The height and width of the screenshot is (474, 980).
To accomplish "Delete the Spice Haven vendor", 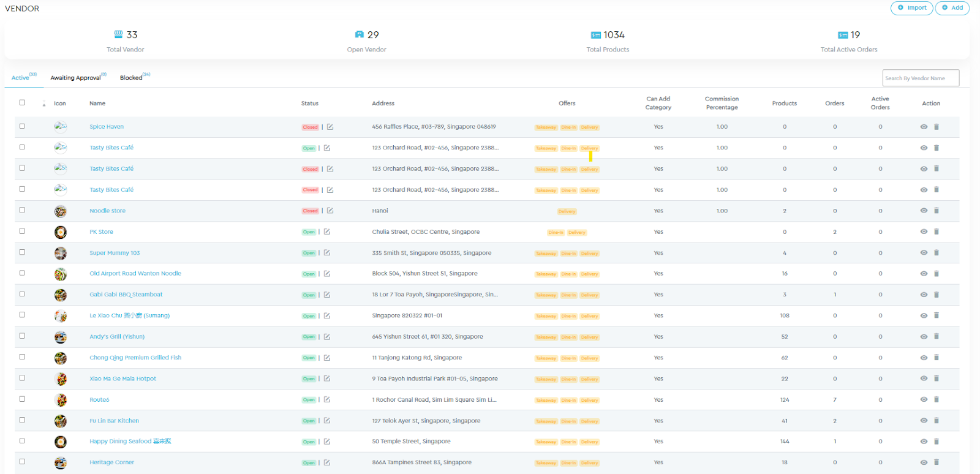I will tap(937, 127).
